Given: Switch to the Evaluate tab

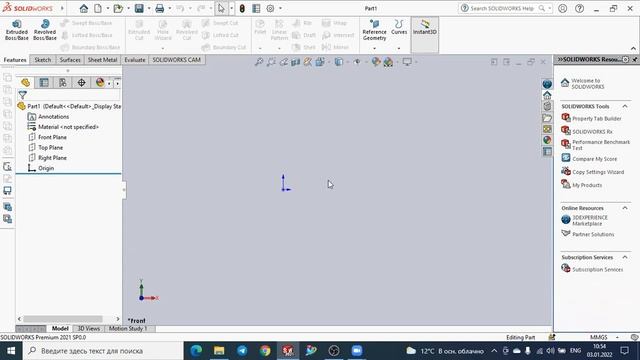Looking at the screenshot, I should coord(135,60).
